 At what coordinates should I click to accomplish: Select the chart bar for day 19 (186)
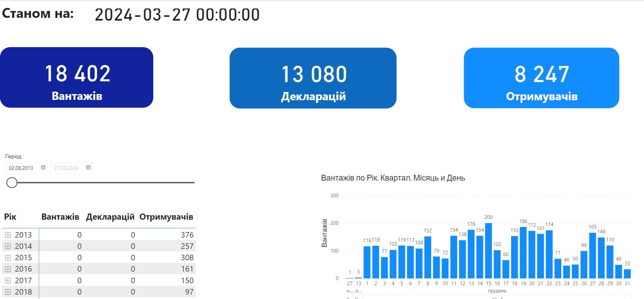point(523,253)
